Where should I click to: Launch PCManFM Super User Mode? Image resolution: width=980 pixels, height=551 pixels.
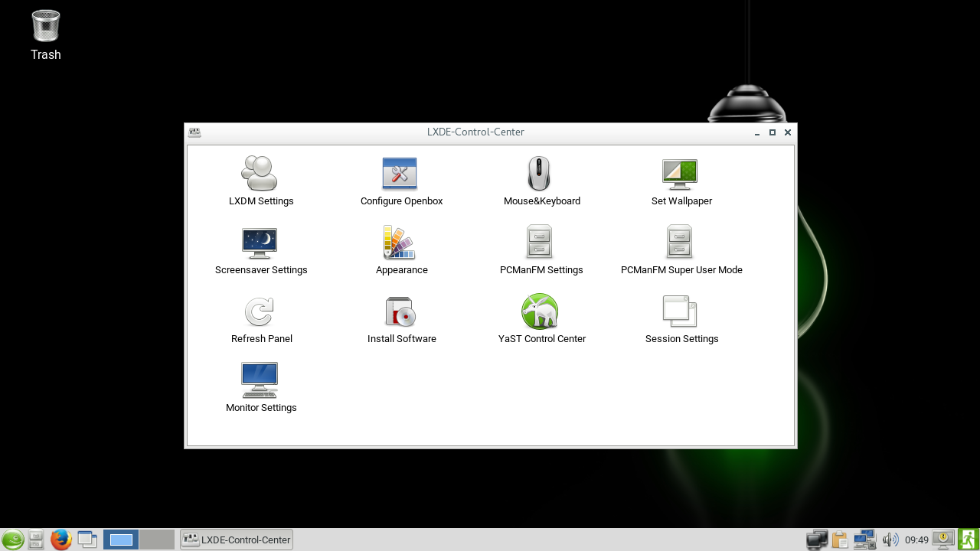pyautogui.click(x=680, y=243)
